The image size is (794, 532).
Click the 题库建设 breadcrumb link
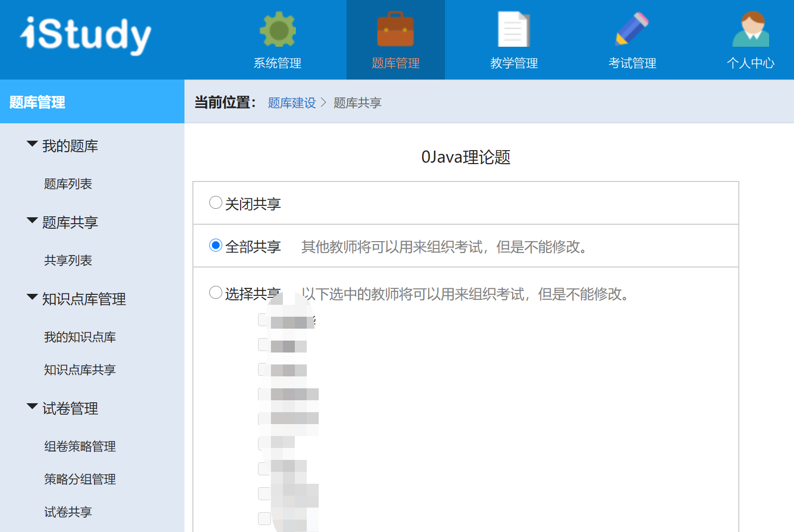point(292,103)
